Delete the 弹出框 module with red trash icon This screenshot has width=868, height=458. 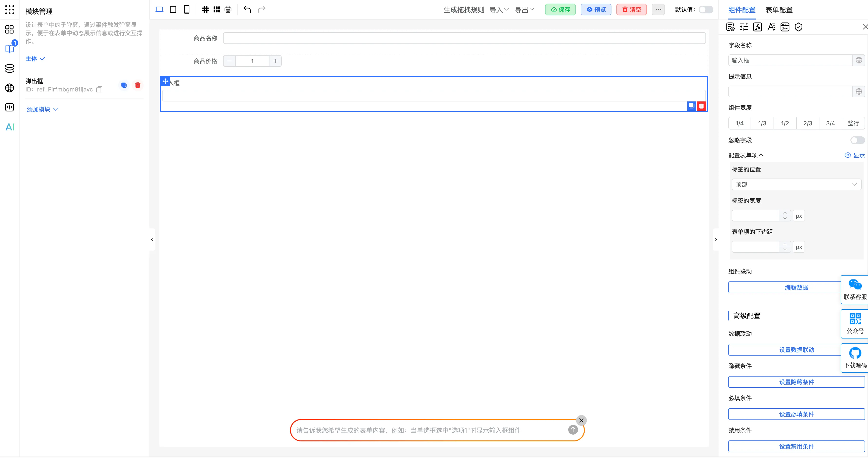[x=137, y=85]
